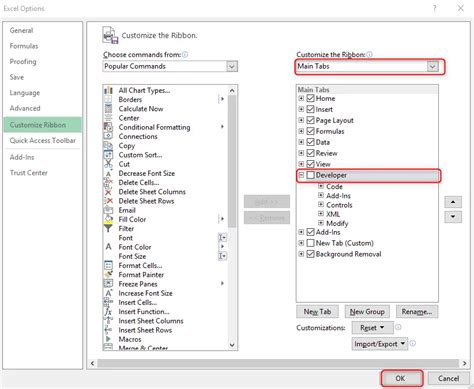The width and height of the screenshot is (474, 389).
Task: Click the Move Up arrow button
Action: click(x=453, y=202)
